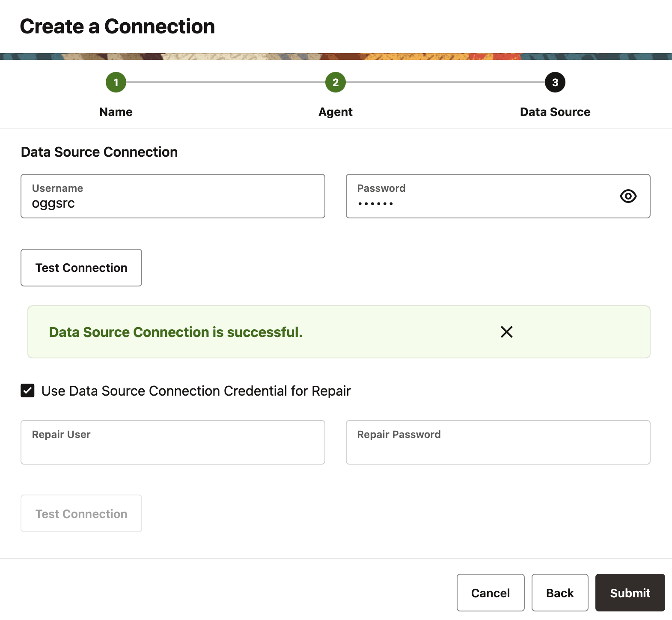672x620 pixels.
Task: Uncheck Use Data Source Connection Credential for Repair
Action: (x=28, y=390)
